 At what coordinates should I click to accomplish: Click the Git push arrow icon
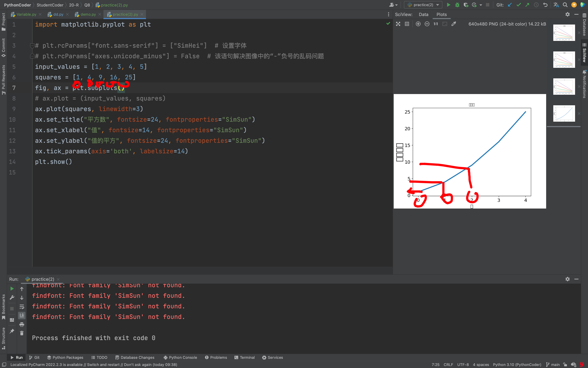[527, 5]
